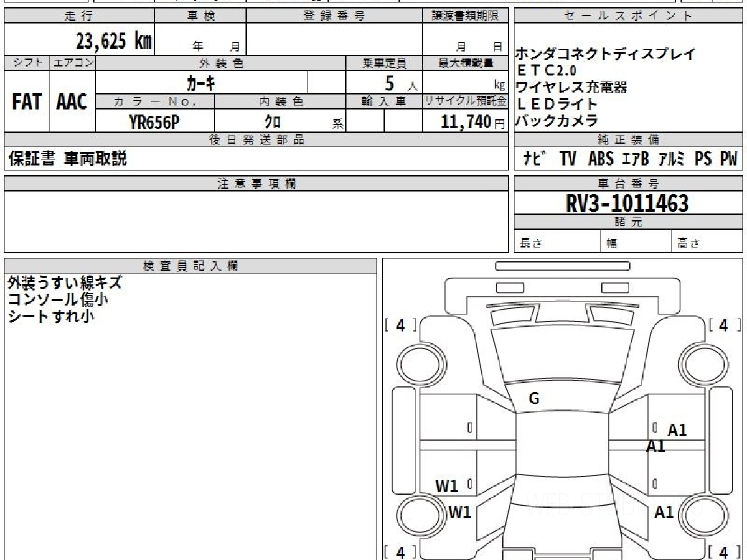The width and height of the screenshot is (747, 560).
Task: Select the エアコン header cell
Action: 73,63
